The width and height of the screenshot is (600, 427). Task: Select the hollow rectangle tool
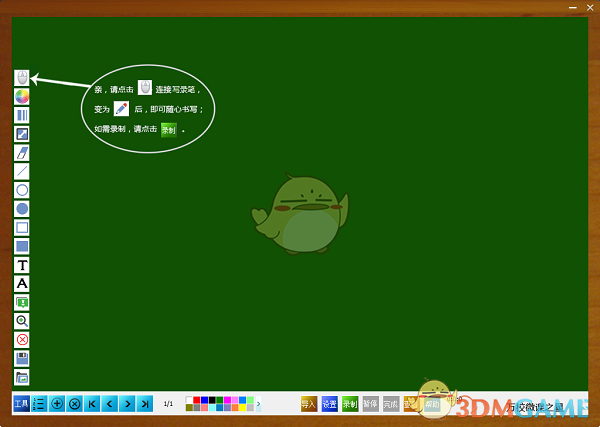point(22,227)
